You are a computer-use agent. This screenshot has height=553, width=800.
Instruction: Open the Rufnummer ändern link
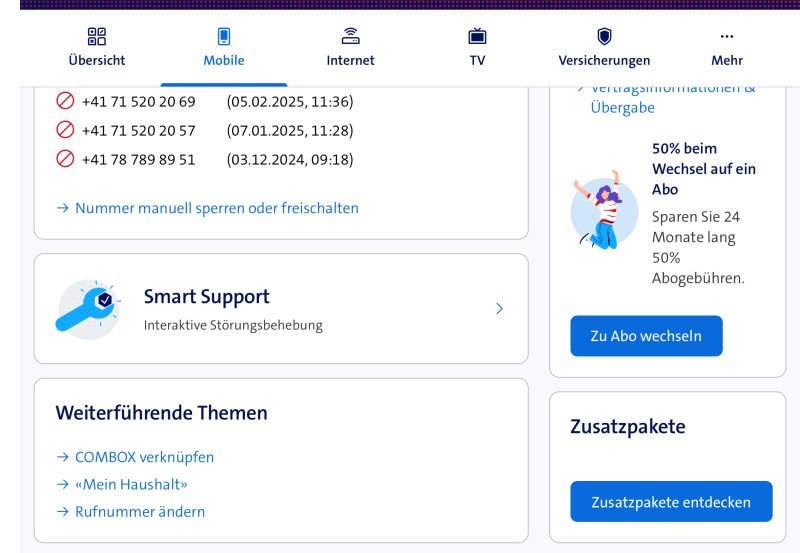pos(140,511)
